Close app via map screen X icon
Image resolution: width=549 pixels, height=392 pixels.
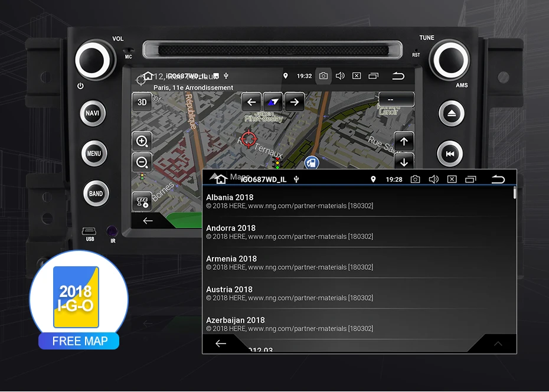(357, 76)
